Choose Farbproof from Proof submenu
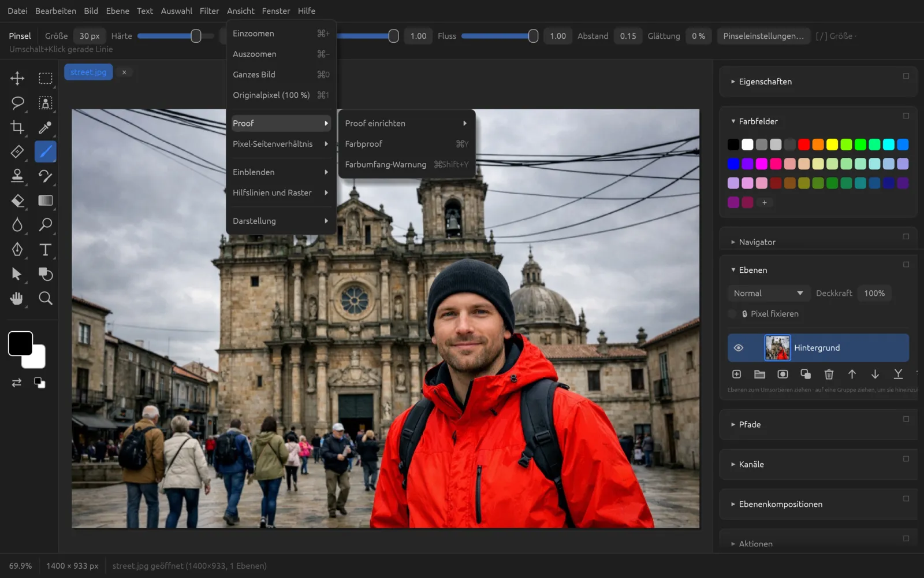Screen dimensions: 924x578 click(x=407, y=144)
